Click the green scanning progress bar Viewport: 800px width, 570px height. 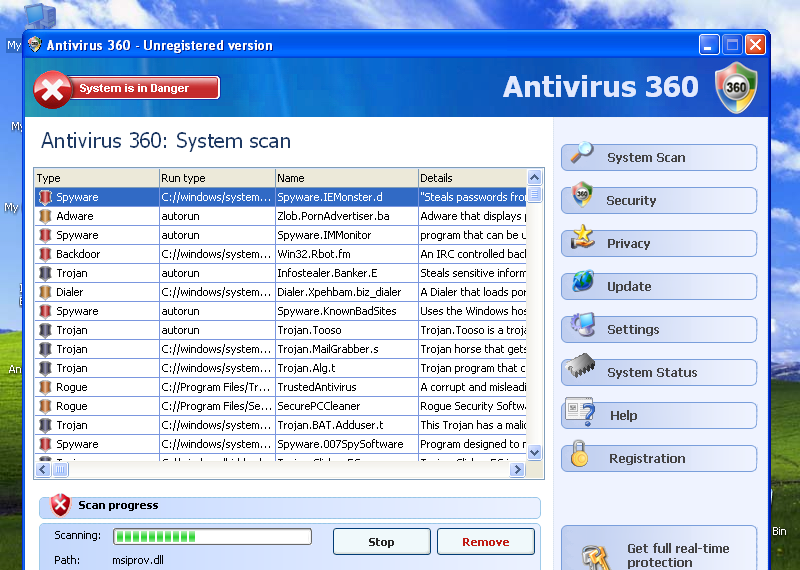212,537
